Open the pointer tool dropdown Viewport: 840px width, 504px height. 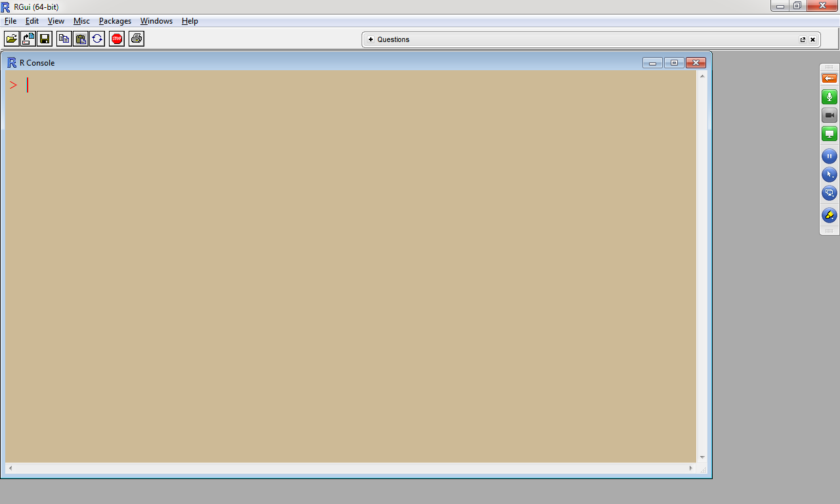click(829, 175)
